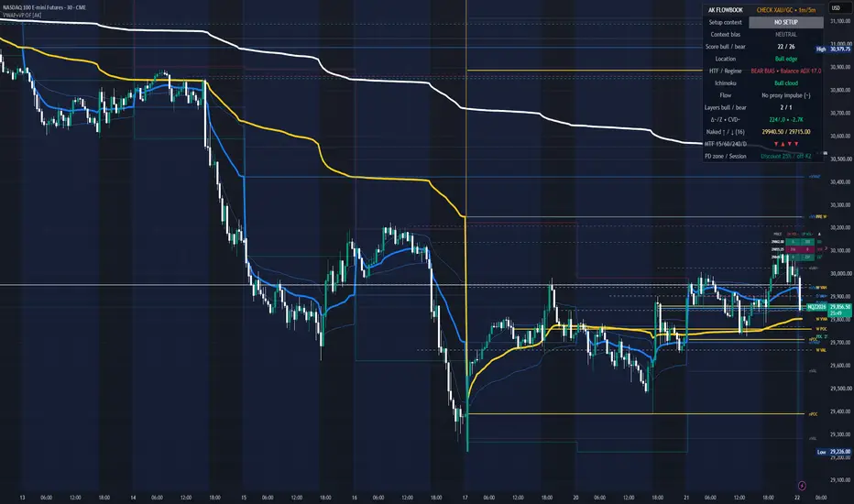Viewport: 854px width, 504px height.
Task: Click the BEAR BIAS Balance ADX 17.0 cell
Action: pos(786,71)
